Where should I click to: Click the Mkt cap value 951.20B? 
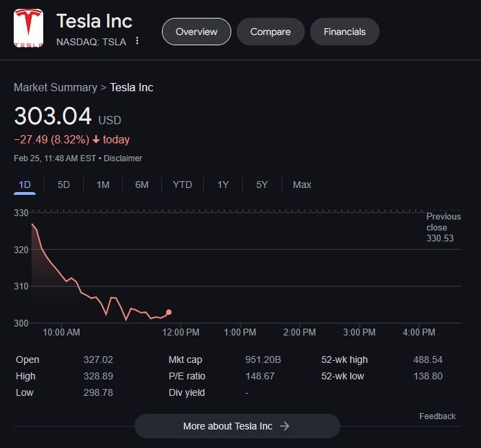[x=263, y=359]
